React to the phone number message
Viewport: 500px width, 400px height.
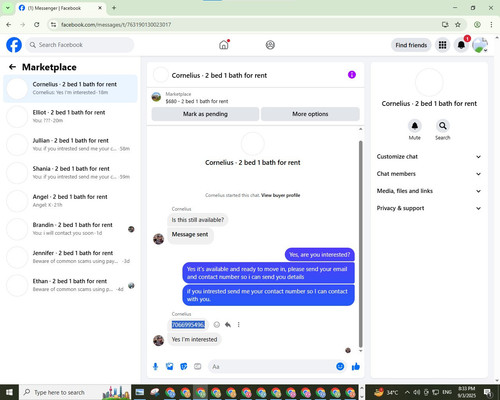pos(217,324)
